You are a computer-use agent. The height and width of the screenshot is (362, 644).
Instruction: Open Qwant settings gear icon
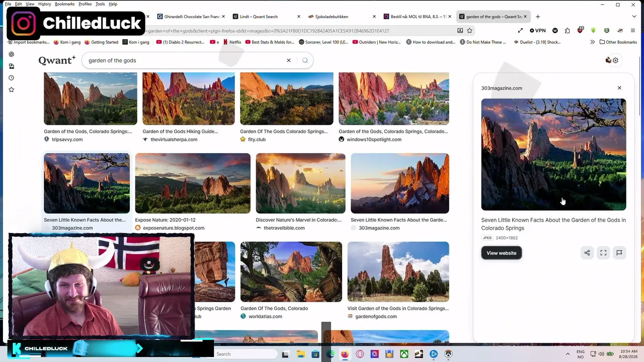[615, 60]
